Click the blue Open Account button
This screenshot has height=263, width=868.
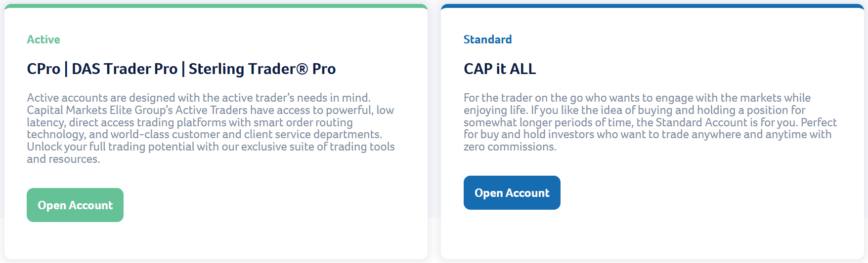click(x=512, y=193)
